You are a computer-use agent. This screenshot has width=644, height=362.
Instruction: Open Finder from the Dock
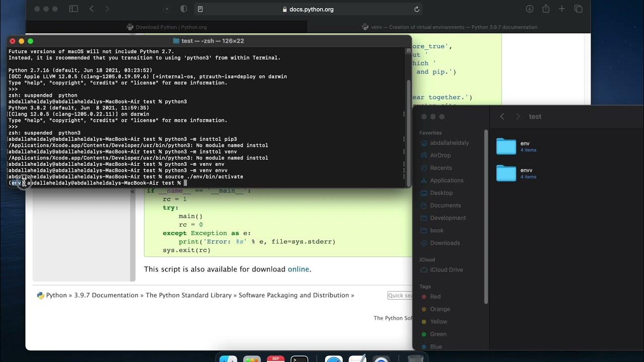coord(228,358)
